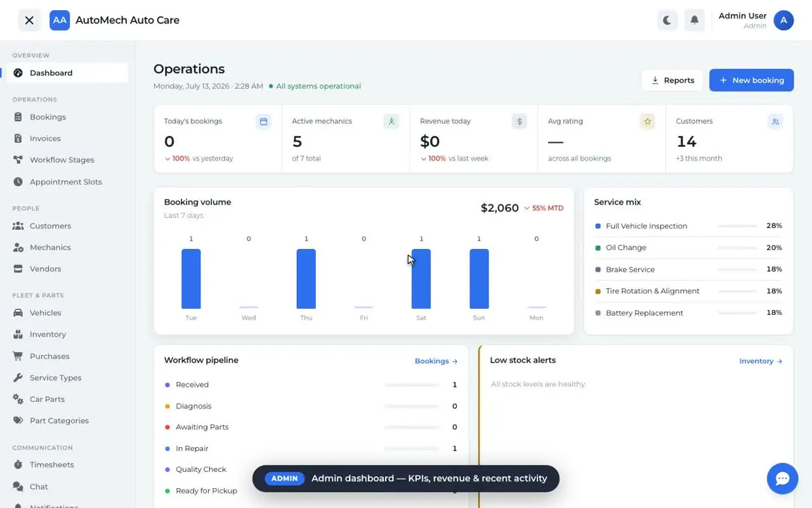
Task: Click people icon on Customers card
Action: (775, 121)
